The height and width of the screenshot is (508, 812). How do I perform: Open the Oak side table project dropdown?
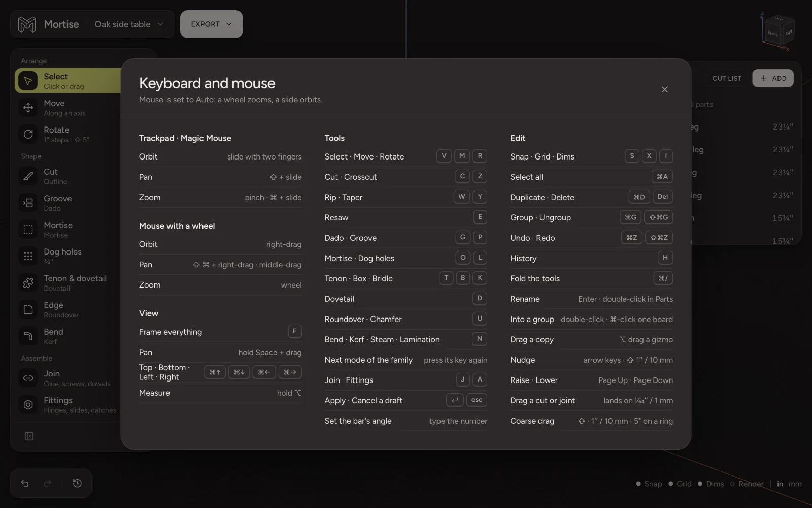[x=129, y=24]
